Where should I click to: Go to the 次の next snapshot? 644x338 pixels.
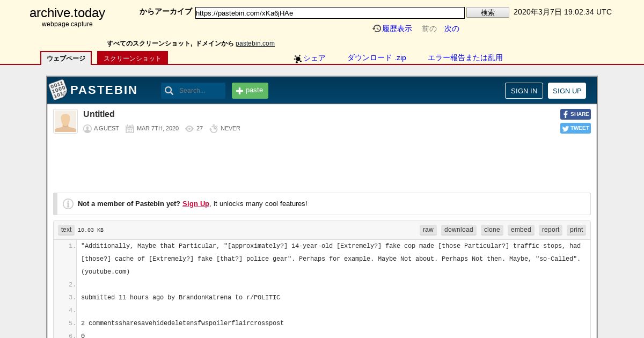tap(452, 29)
